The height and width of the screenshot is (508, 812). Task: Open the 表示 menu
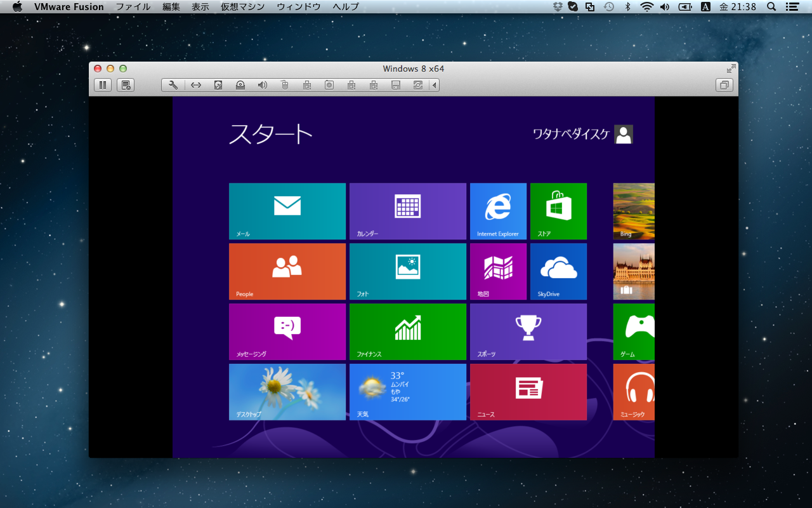(200, 7)
